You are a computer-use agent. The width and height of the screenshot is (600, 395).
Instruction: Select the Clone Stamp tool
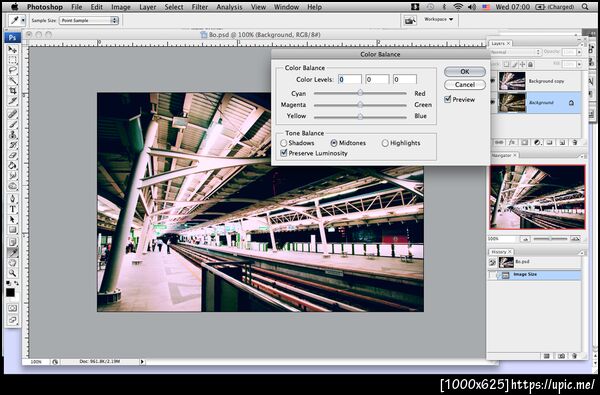point(13,135)
